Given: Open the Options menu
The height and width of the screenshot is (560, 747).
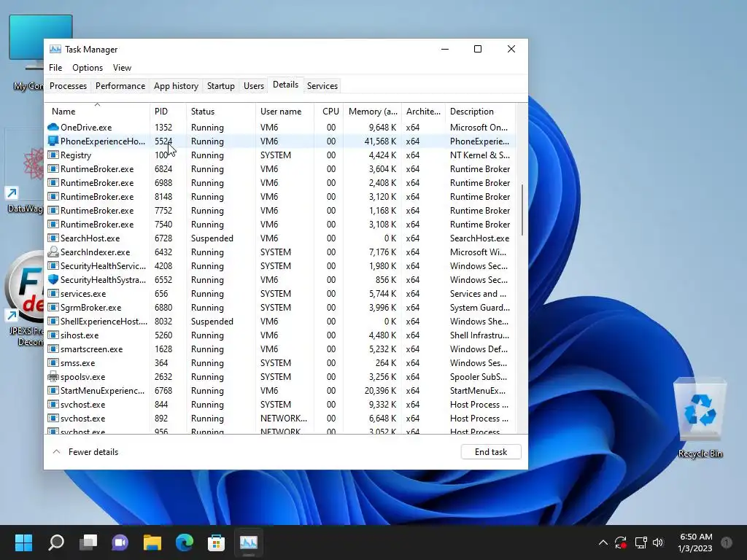Looking at the screenshot, I should pyautogui.click(x=88, y=68).
